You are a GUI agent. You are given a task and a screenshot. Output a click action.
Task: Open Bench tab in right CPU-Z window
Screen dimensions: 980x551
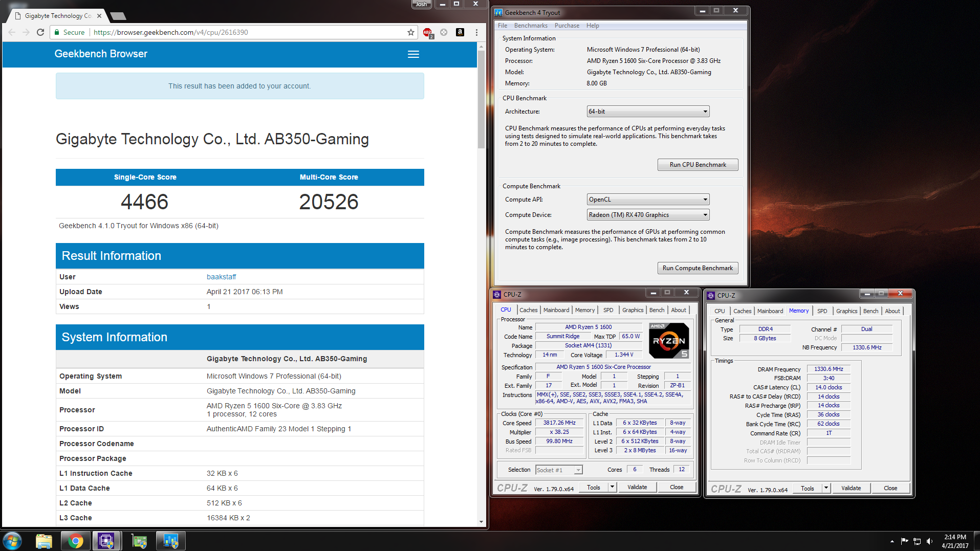tap(870, 311)
